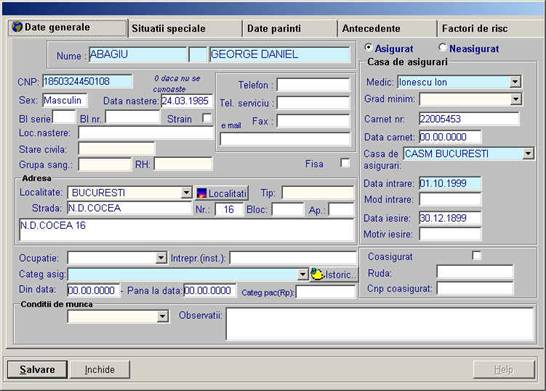Image resolution: width=546 pixels, height=391 pixels.
Task: Expand the Grad minim dropdown
Action: 516,100
